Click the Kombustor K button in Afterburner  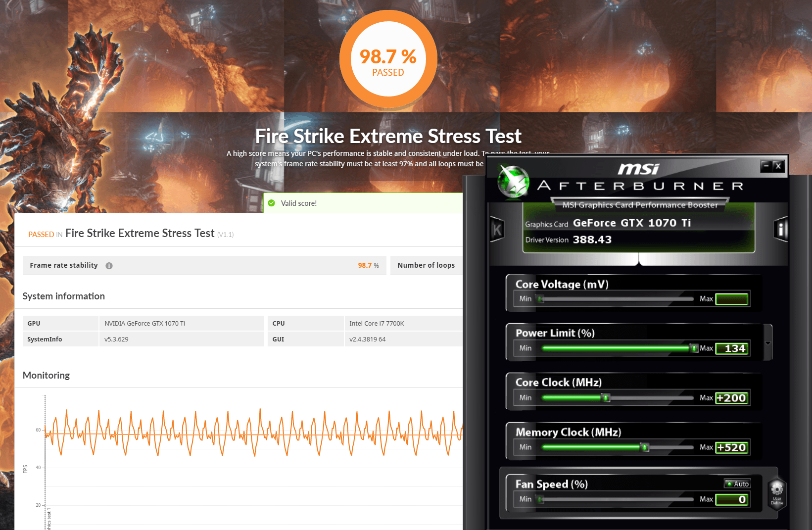pyautogui.click(x=497, y=229)
